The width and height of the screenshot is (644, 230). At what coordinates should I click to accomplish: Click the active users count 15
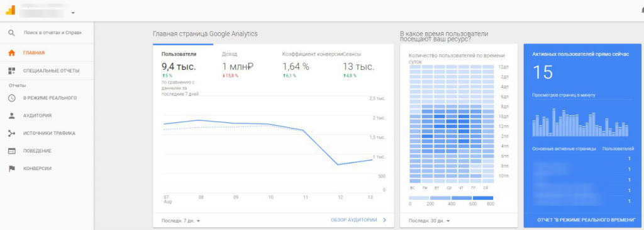[x=543, y=73]
